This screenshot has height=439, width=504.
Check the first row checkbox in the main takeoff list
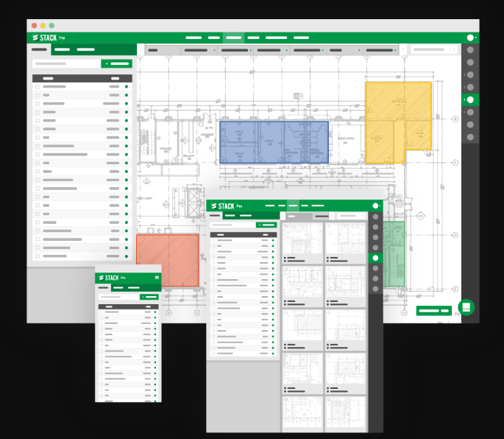pyautogui.click(x=38, y=87)
